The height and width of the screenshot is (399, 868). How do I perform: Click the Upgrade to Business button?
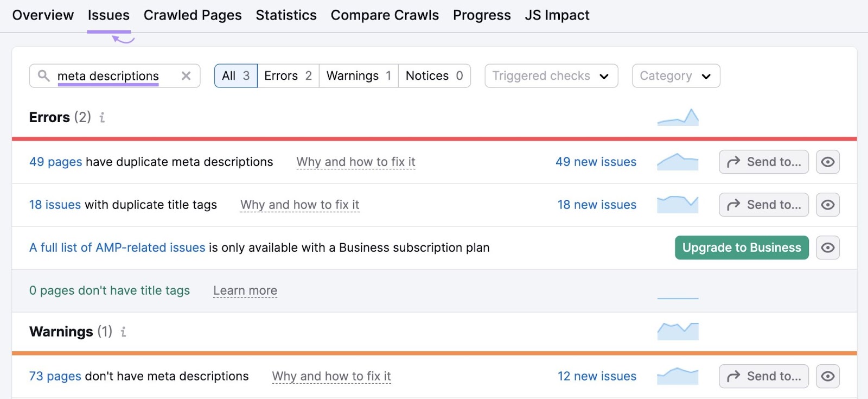(x=741, y=247)
